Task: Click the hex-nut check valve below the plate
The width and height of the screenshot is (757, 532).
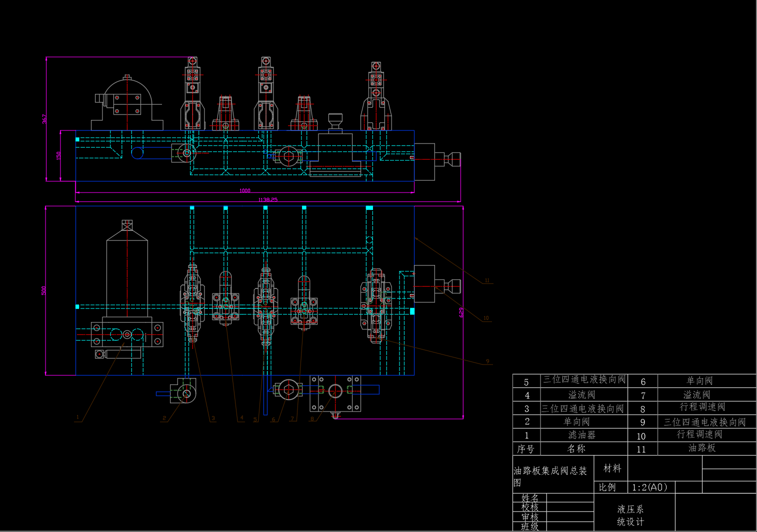Action: coord(288,389)
